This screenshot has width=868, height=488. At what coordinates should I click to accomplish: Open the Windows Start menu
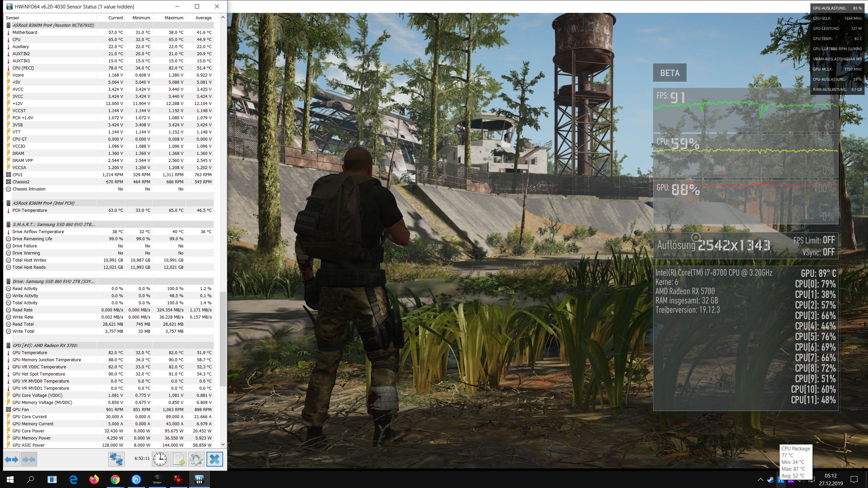[x=10, y=480]
